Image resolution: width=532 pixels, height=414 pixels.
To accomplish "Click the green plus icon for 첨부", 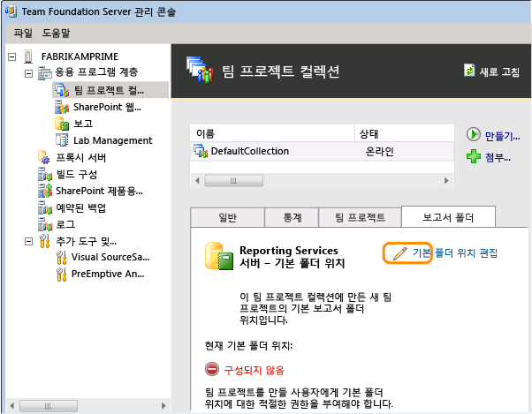I will click(x=474, y=156).
